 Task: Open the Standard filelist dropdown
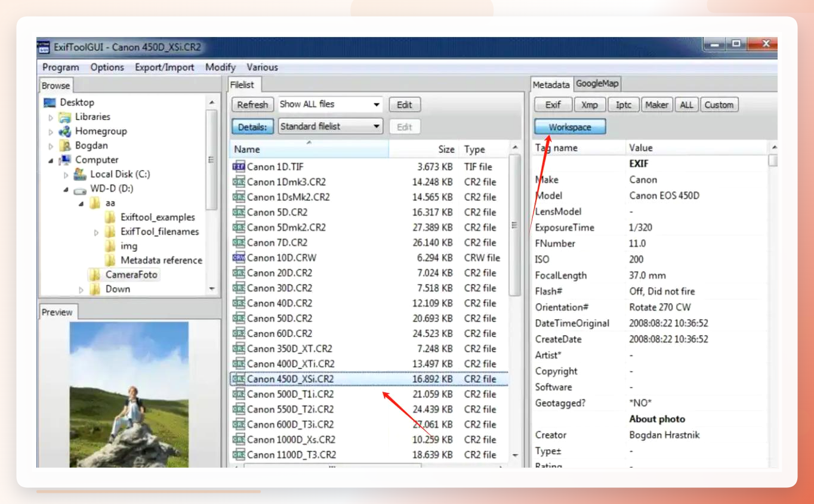tap(377, 126)
